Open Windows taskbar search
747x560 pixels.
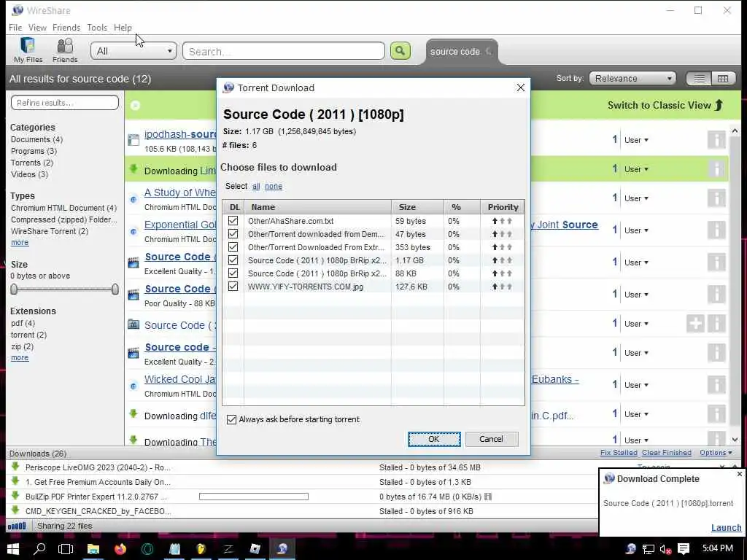(x=39, y=548)
